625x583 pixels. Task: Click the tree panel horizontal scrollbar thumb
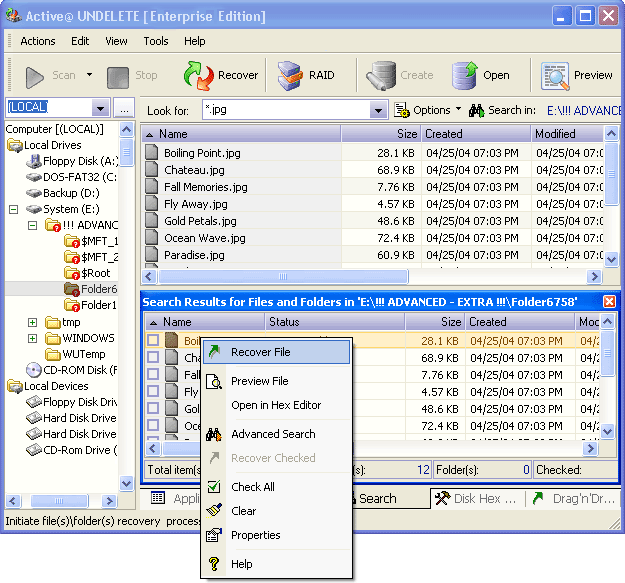tap(59, 501)
